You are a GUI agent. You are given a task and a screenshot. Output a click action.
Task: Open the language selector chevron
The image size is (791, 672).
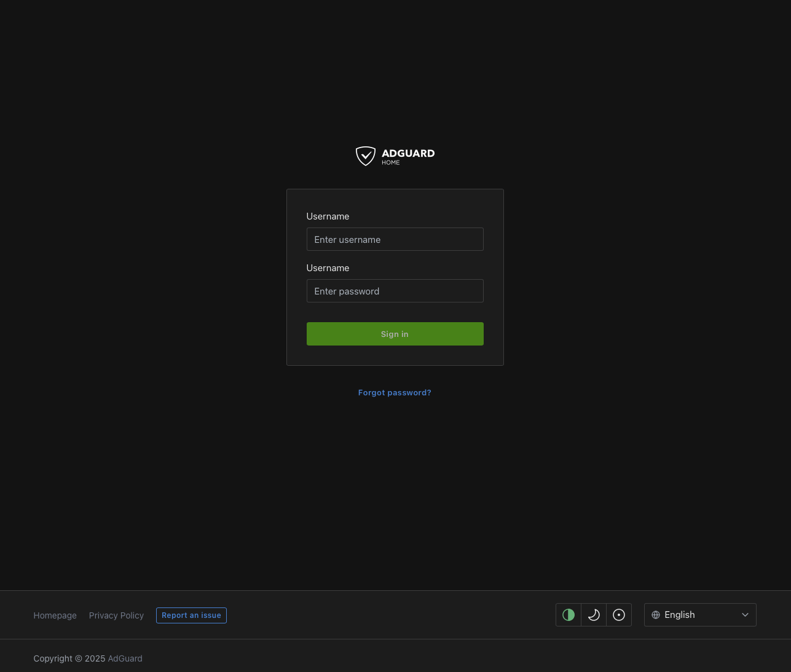click(744, 615)
